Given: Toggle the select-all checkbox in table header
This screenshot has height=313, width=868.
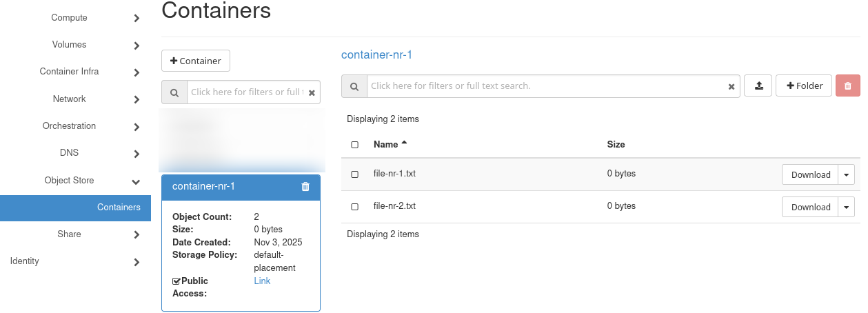Looking at the screenshot, I should point(355,145).
